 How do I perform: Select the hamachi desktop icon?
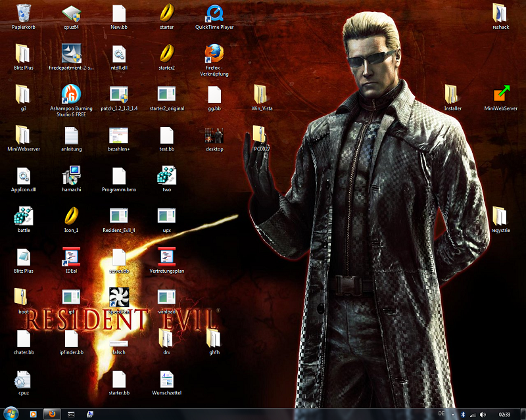70,175
